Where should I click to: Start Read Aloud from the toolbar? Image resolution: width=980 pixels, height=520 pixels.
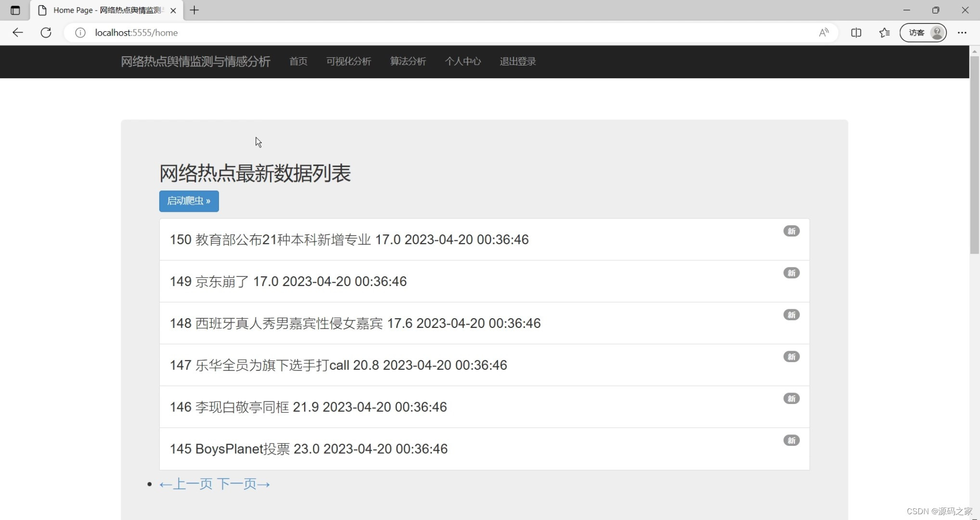coord(824,32)
